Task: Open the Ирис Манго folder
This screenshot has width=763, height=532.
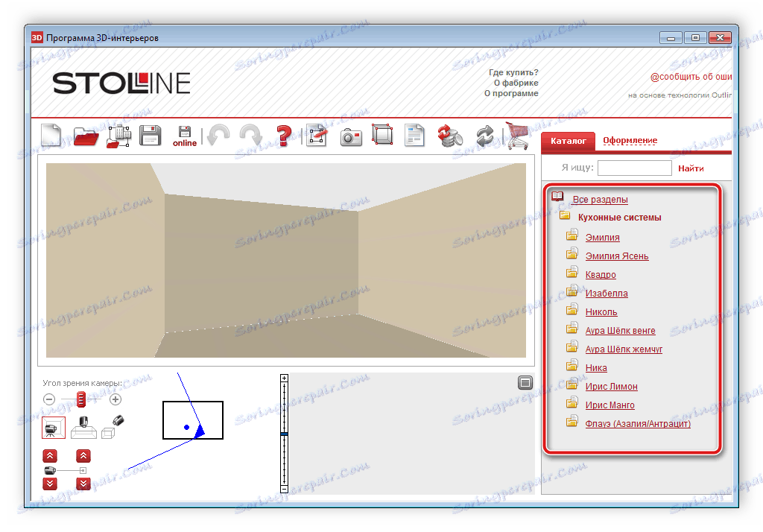Action: click(610, 405)
